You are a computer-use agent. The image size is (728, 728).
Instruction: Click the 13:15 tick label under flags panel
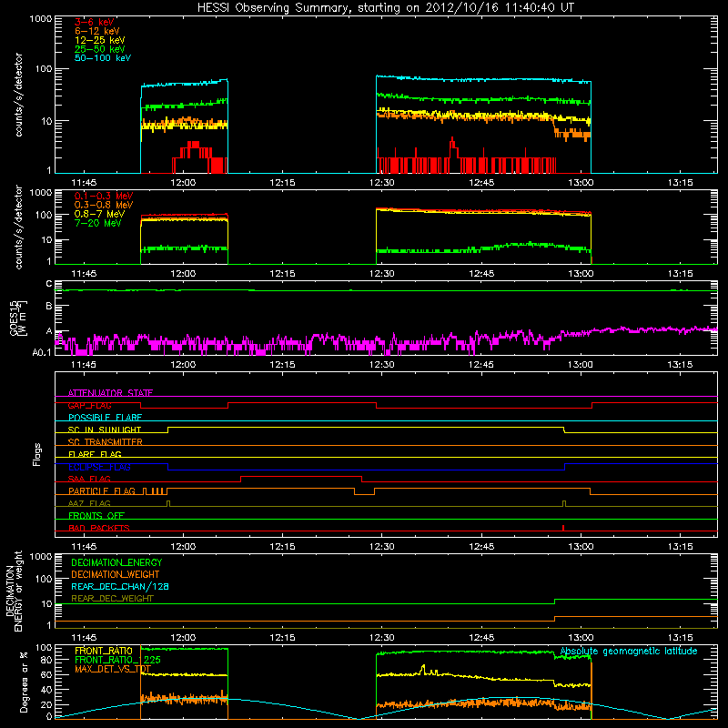tap(680, 547)
